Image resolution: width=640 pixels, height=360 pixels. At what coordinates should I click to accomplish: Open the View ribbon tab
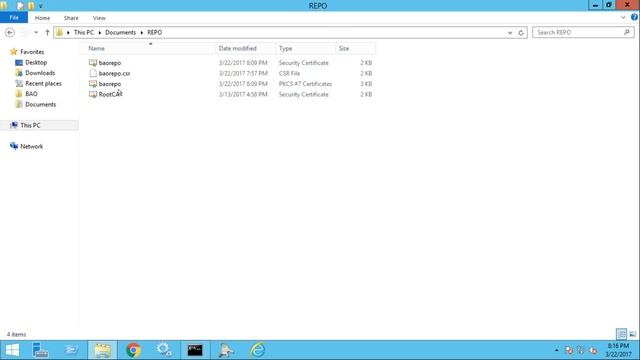[99, 18]
